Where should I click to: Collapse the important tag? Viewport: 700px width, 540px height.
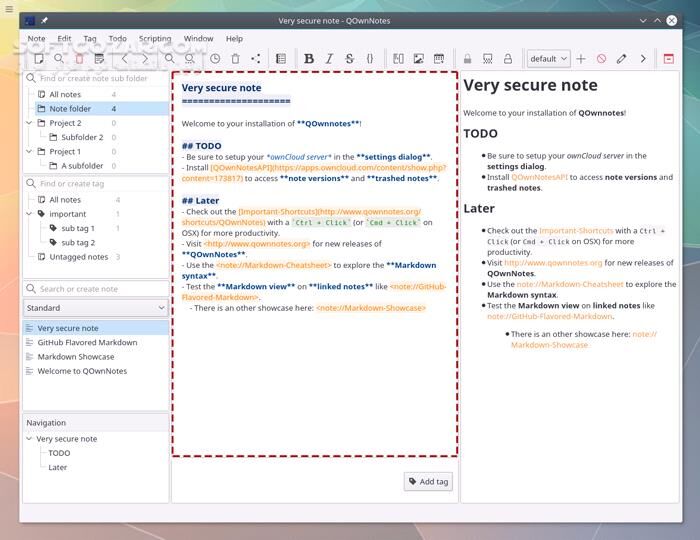pos(29,214)
